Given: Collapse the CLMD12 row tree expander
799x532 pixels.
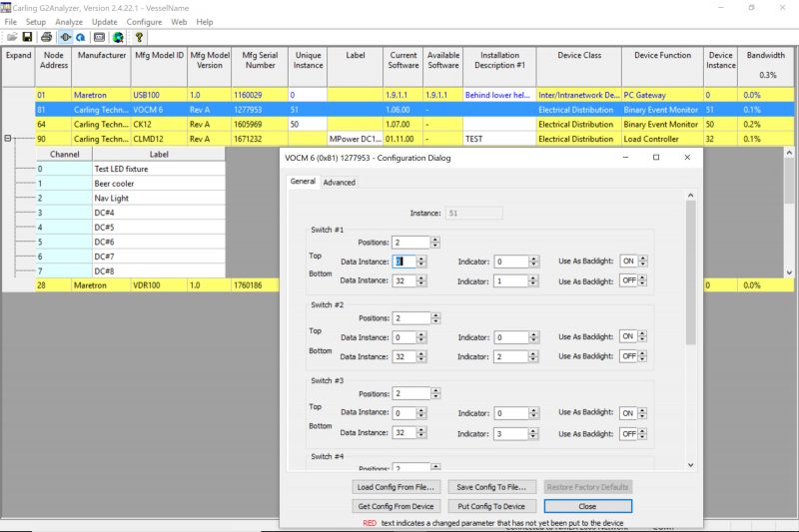Looking at the screenshot, I should pos(8,138).
